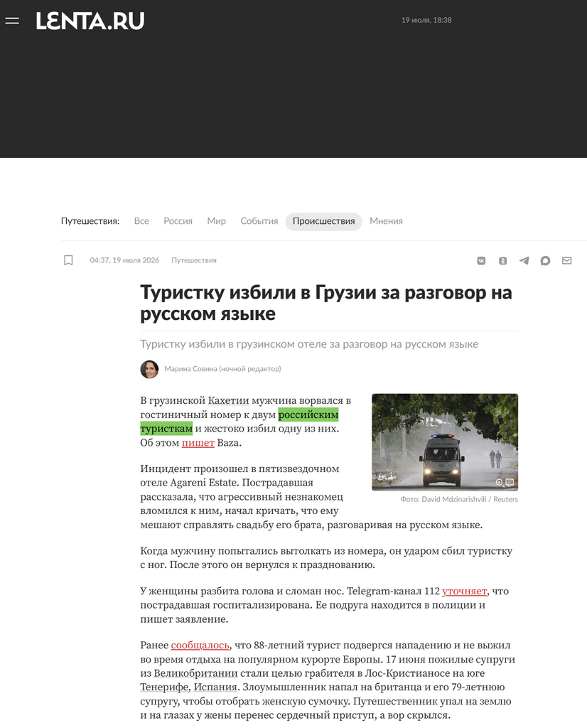
Task: Click the subtitle about грузинском отеле
Action: pyautogui.click(x=309, y=344)
